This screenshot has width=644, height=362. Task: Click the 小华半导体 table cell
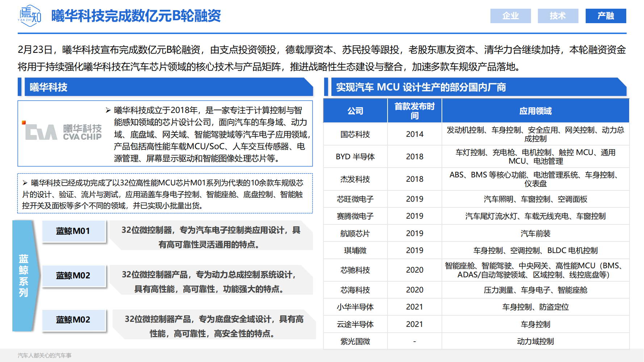pyautogui.click(x=355, y=307)
